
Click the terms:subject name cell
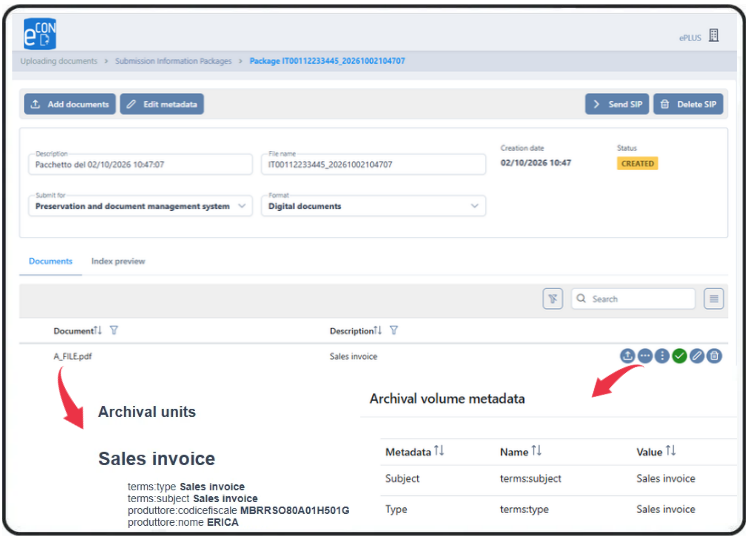click(530, 478)
